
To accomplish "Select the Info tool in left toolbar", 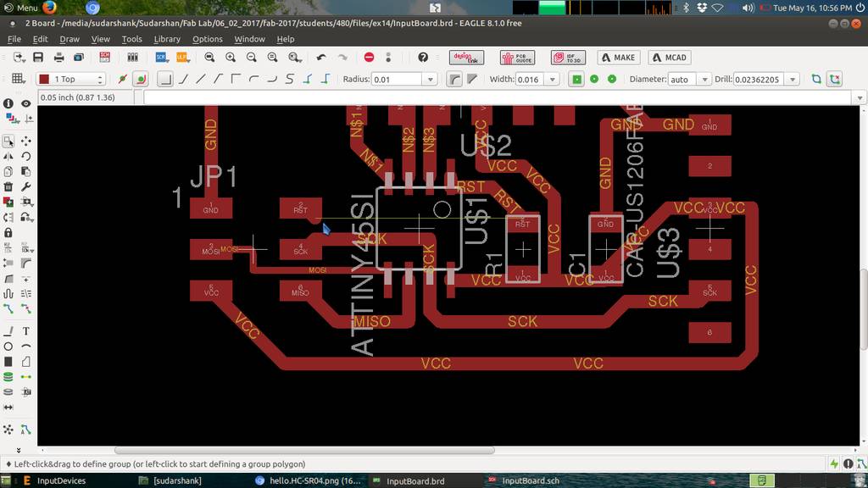I will tap(8, 103).
